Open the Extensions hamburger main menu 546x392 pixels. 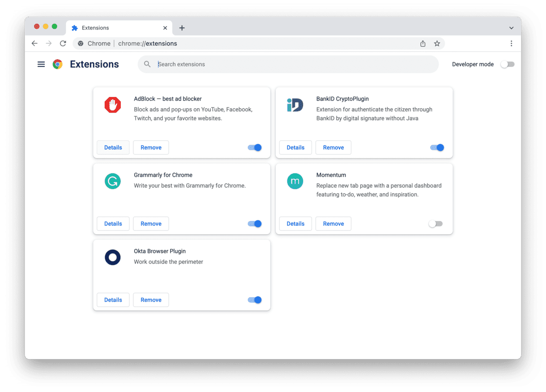41,64
